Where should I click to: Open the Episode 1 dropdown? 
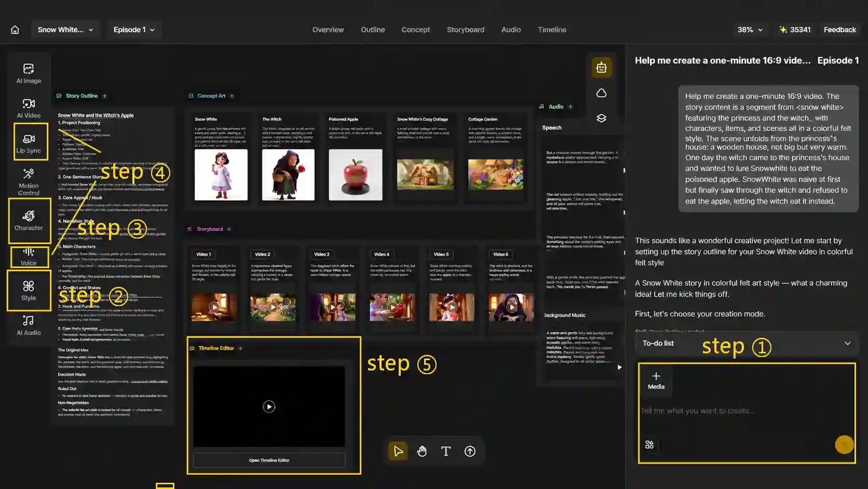point(134,30)
